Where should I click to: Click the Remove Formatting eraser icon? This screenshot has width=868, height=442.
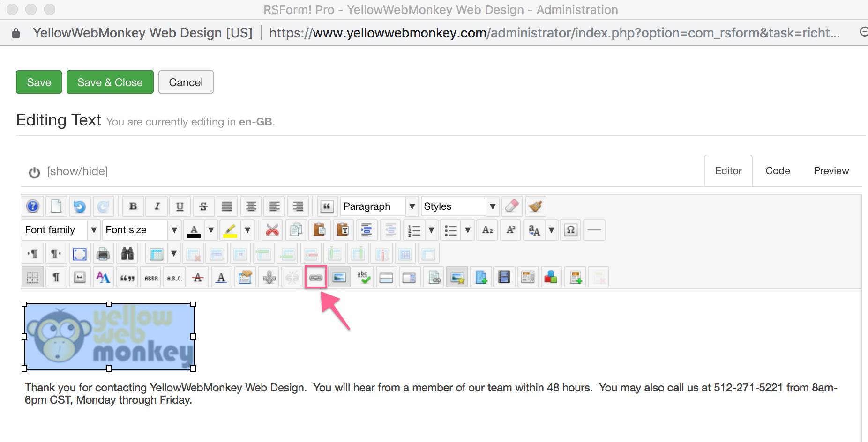point(512,206)
